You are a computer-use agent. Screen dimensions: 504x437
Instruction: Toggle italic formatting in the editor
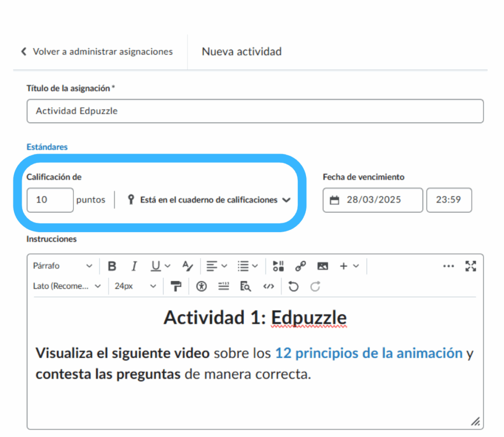pyautogui.click(x=134, y=267)
